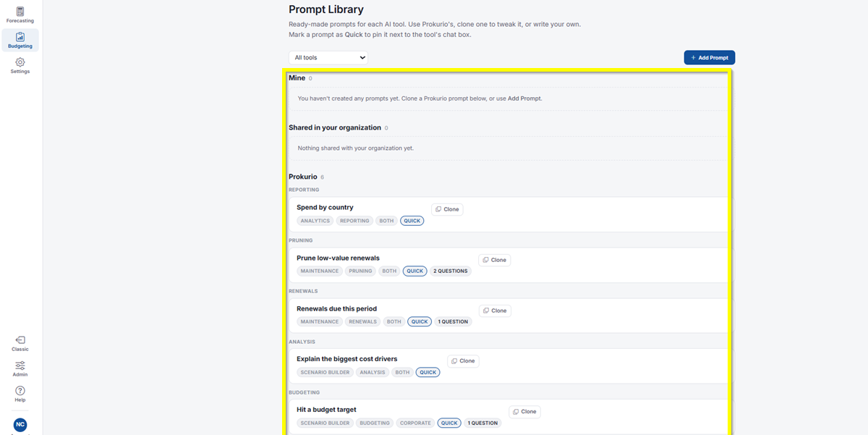The height and width of the screenshot is (435, 868).
Task: Open the Help question mark icon
Action: coord(20,394)
